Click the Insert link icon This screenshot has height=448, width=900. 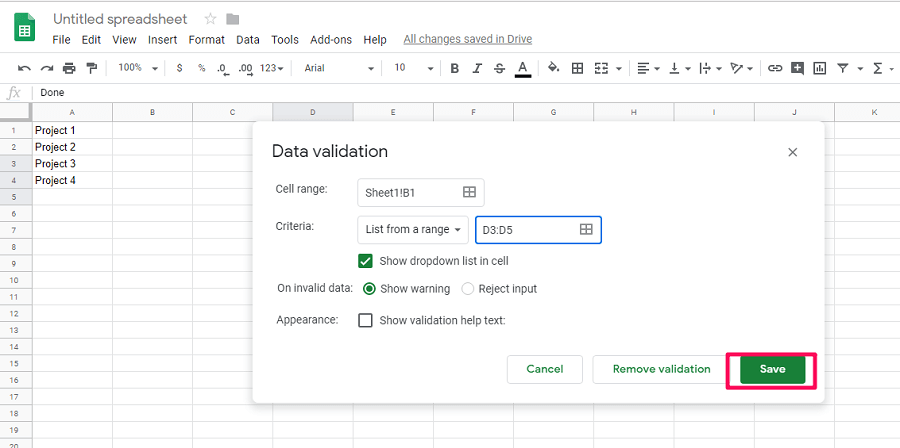[x=775, y=68]
